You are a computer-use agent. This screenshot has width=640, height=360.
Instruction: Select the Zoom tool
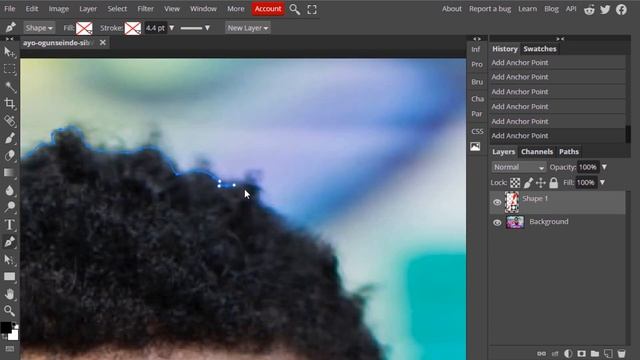click(x=9, y=311)
